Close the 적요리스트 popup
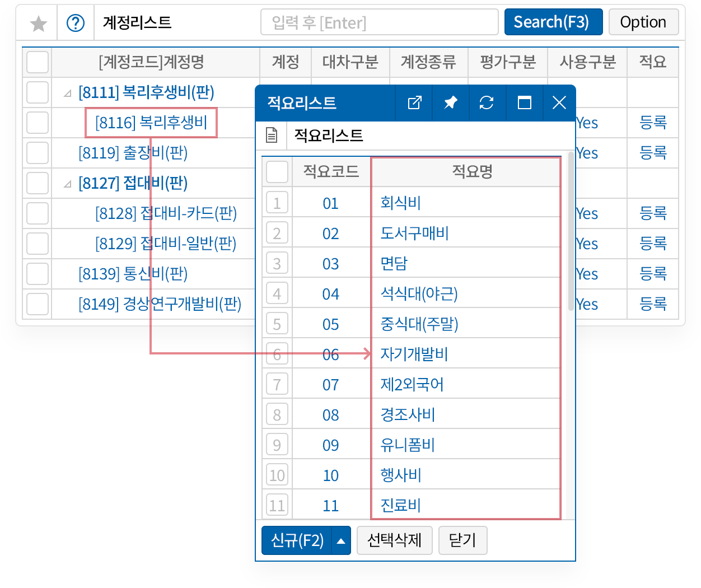 pos(559,102)
